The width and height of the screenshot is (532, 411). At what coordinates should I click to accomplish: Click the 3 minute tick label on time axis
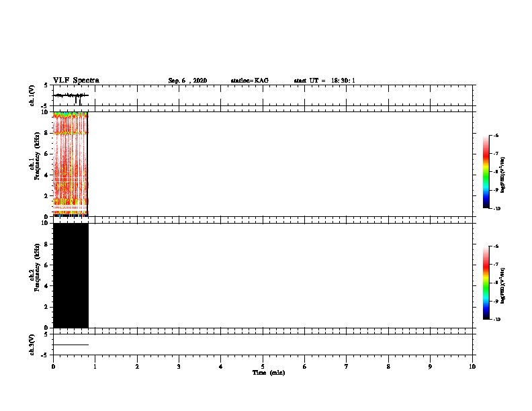pyautogui.click(x=179, y=367)
